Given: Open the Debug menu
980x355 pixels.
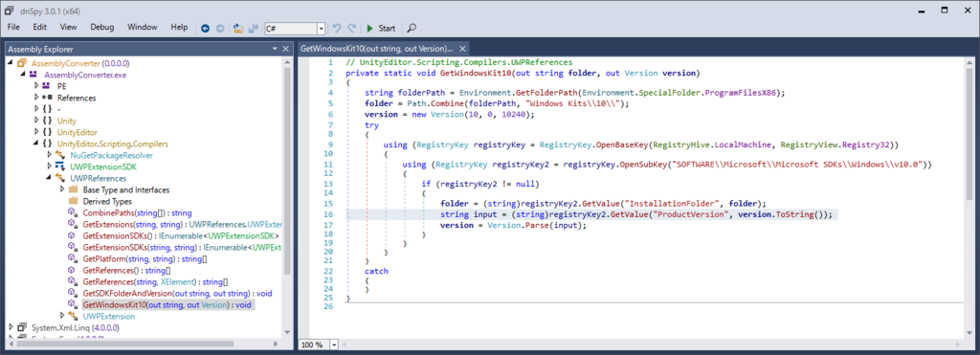Looking at the screenshot, I should coord(102,28).
